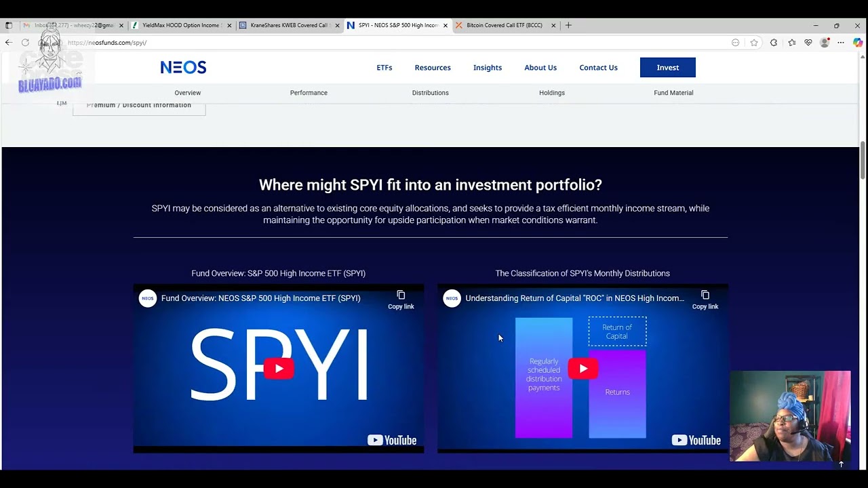Close the Bitcoin Covered Call ETF tab
The width and height of the screenshot is (868, 488).
coord(553,25)
